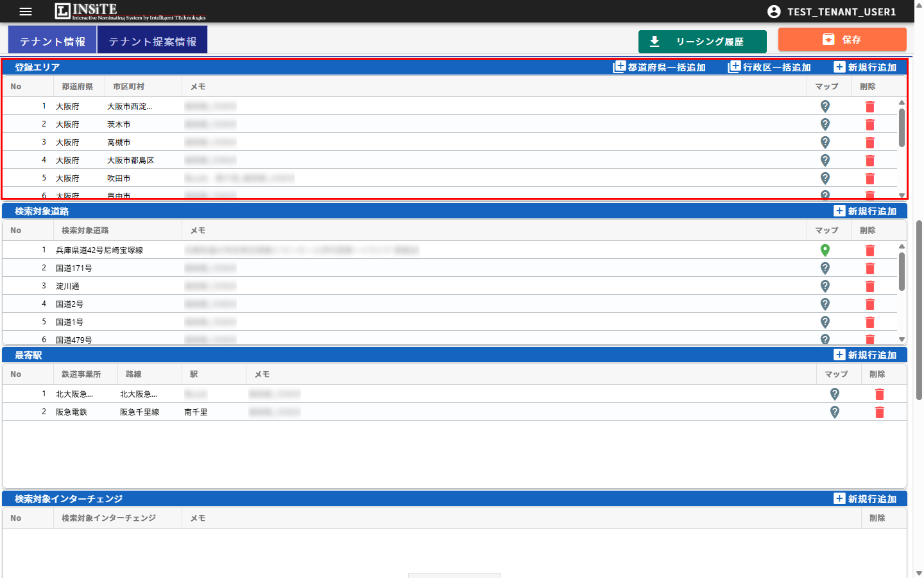924x578 pixels.
Task: Add new row to 検索対象道路
Action: click(x=865, y=211)
